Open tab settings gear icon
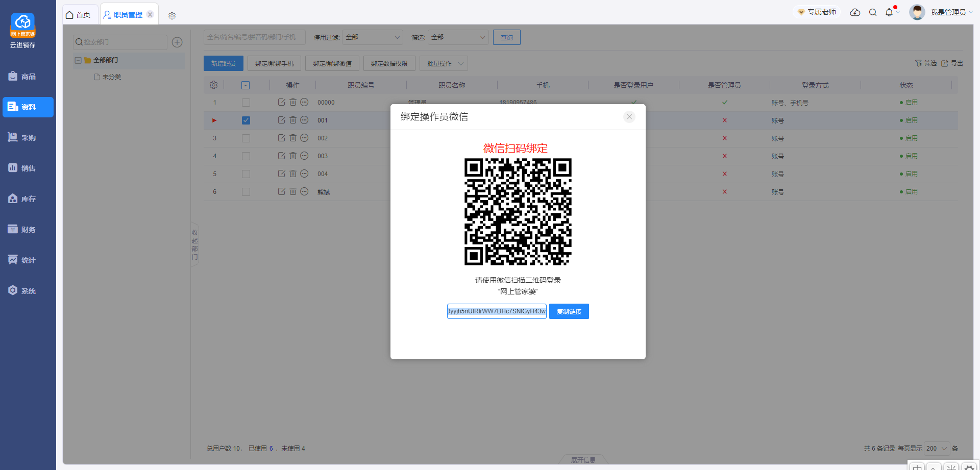This screenshot has width=980, height=470. coord(172,16)
